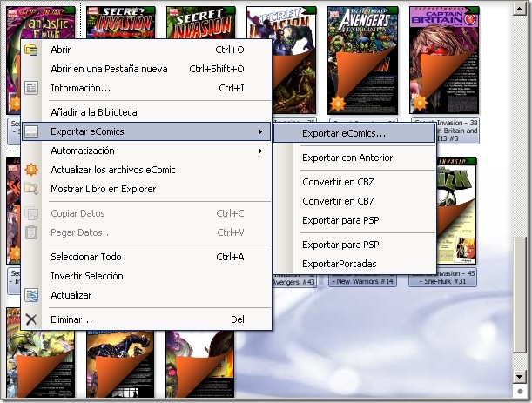The height and width of the screenshot is (403, 532).
Task: Expand the Automatización submenu arrow
Action: click(x=260, y=151)
